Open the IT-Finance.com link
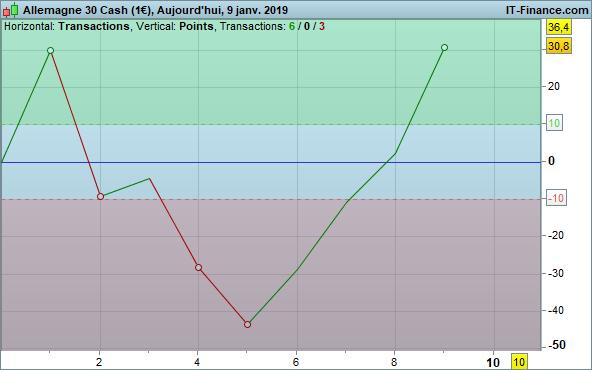The width and height of the screenshot is (592, 370). point(547,10)
